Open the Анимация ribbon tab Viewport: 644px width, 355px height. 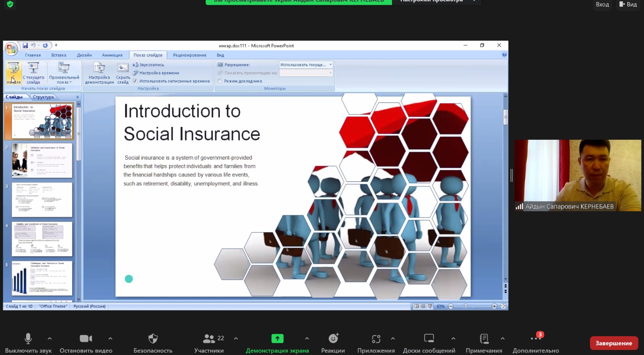point(112,55)
